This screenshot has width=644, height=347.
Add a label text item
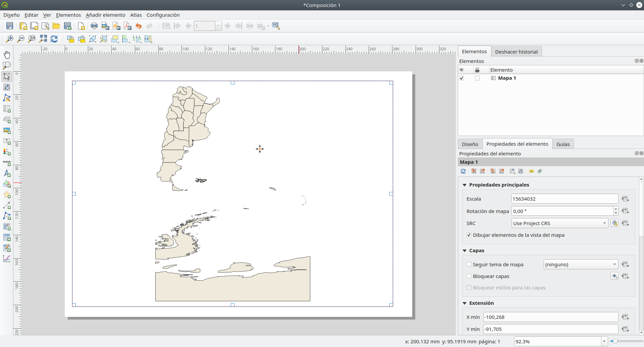(7, 141)
